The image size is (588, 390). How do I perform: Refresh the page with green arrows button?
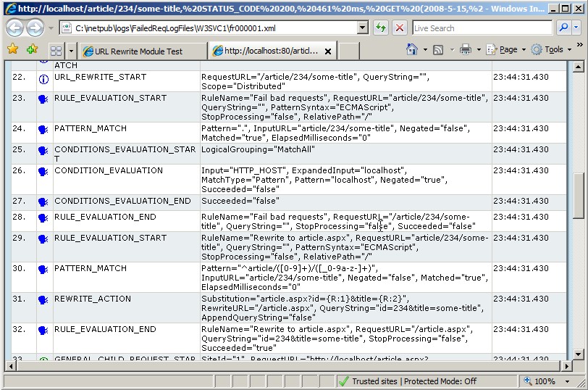(x=381, y=28)
